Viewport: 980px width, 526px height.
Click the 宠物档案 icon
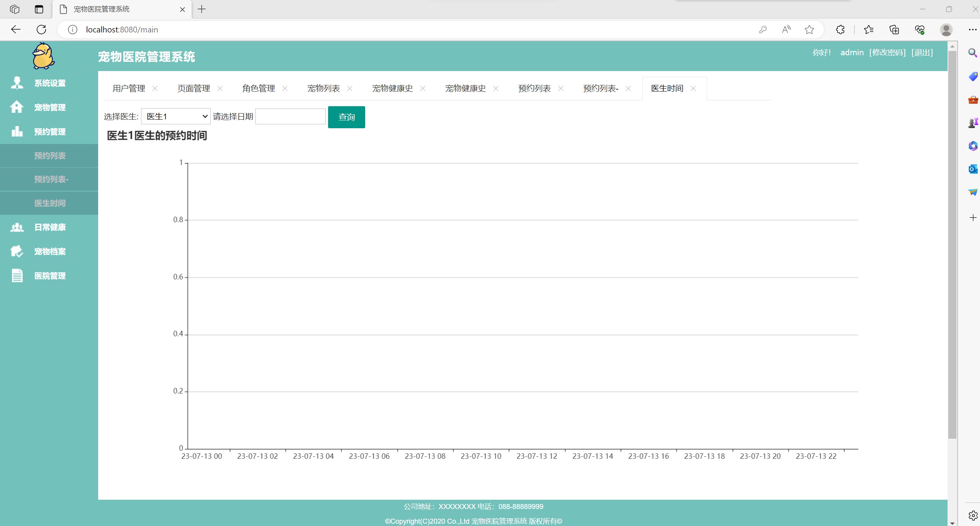(17, 251)
